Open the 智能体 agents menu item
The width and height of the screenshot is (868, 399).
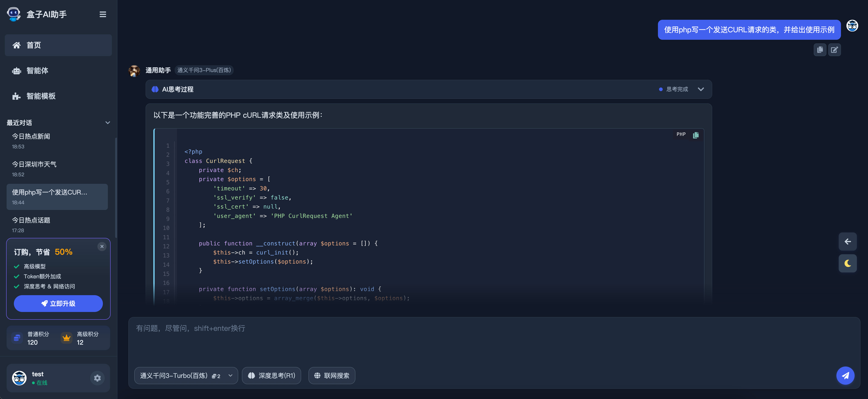pos(58,70)
